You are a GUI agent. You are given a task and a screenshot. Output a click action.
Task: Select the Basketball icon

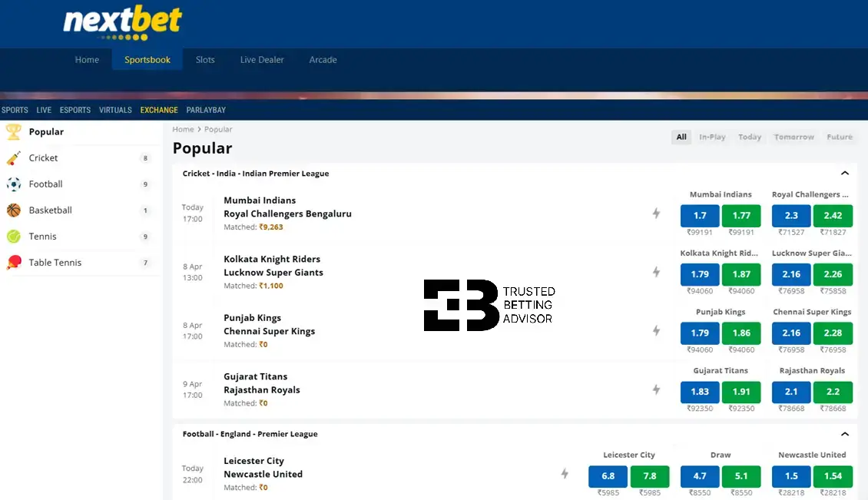tap(14, 210)
